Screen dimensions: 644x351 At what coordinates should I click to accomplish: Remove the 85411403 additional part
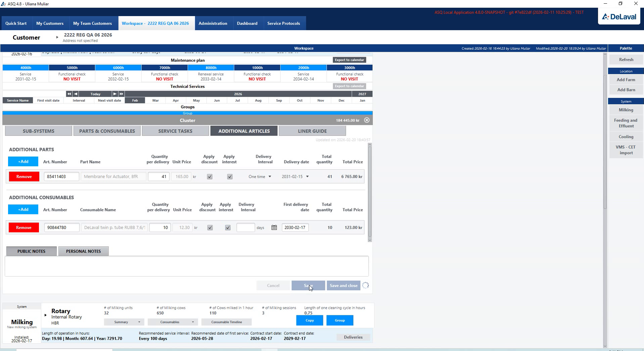[x=24, y=177]
